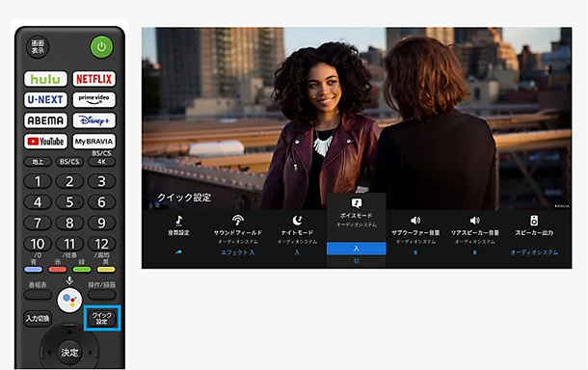588x370 pixels.
Task: Select the ボイスモード icon in quick settings
Action: pyautogui.click(x=357, y=203)
